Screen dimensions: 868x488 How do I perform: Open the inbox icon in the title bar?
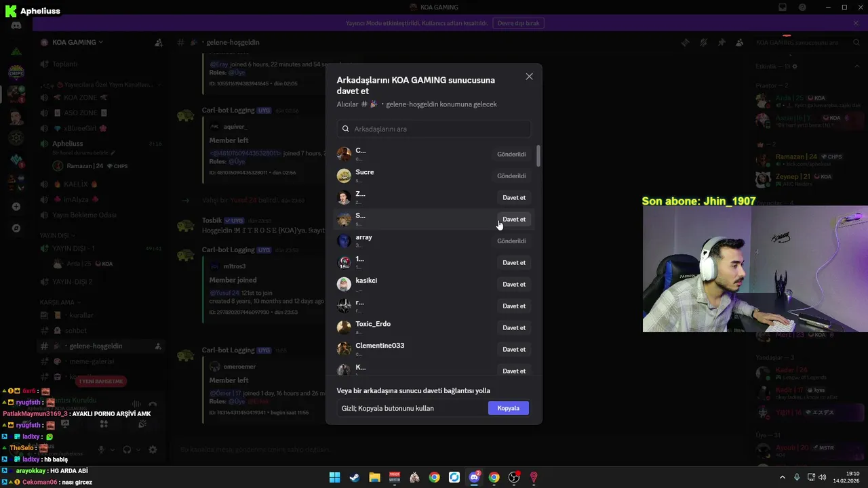(x=783, y=7)
